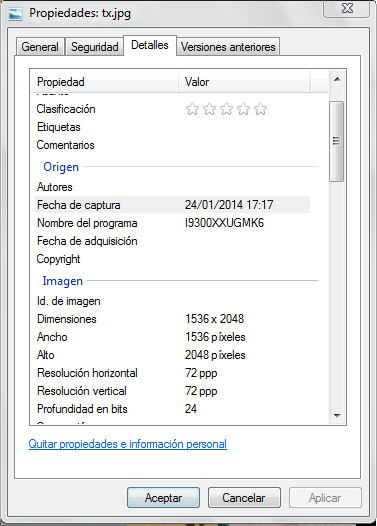Click the value I9300XXUGMK6

(x=224, y=223)
